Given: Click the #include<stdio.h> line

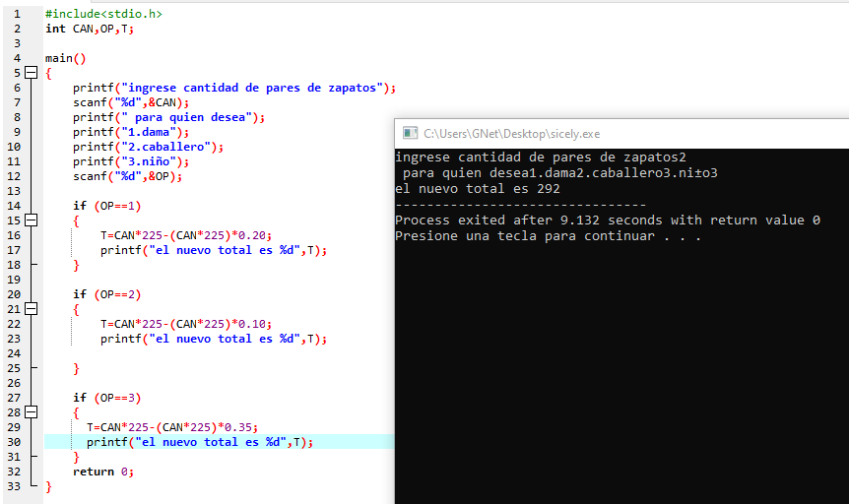Looking at the screenshot, I should 103,14.
